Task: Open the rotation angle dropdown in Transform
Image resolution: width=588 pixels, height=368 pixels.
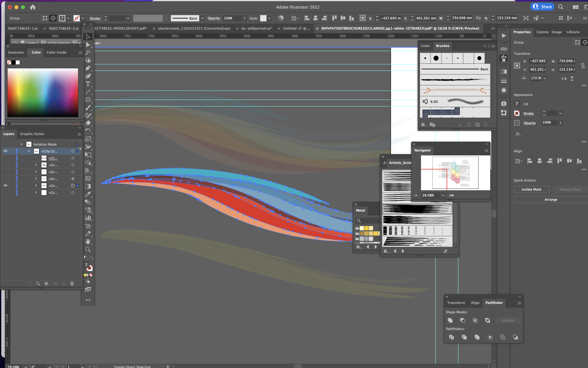Action: (x=545, y=78)
